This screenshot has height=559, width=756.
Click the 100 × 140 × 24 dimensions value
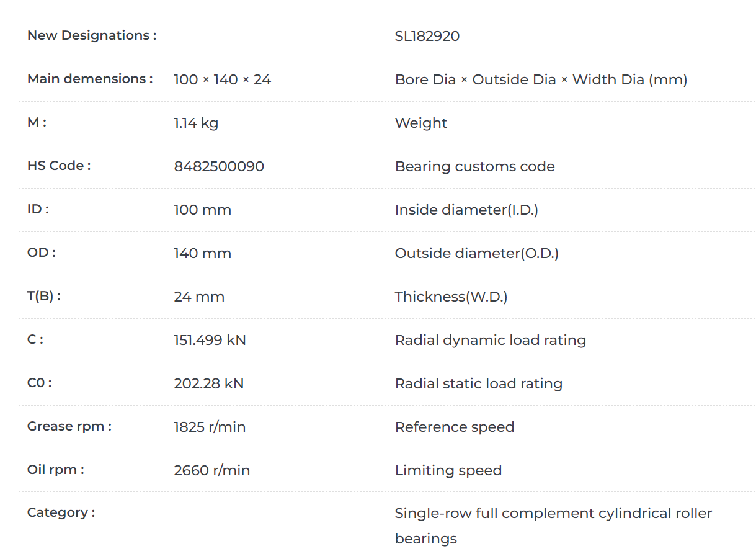tap(223, 79)
